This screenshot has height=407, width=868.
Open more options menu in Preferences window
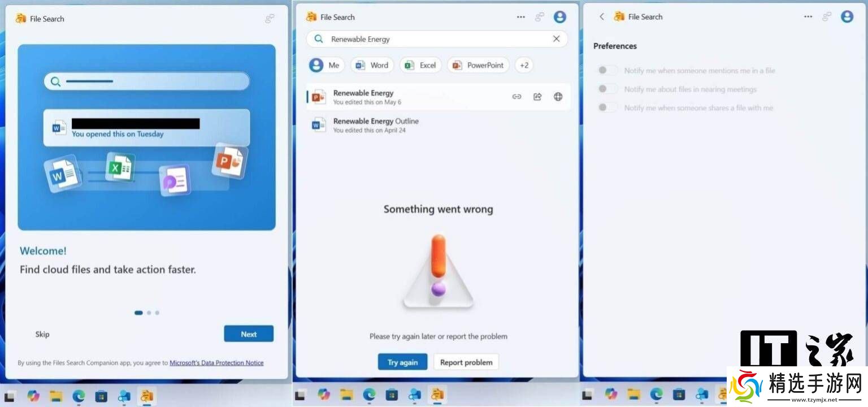(x=808, y=17)
